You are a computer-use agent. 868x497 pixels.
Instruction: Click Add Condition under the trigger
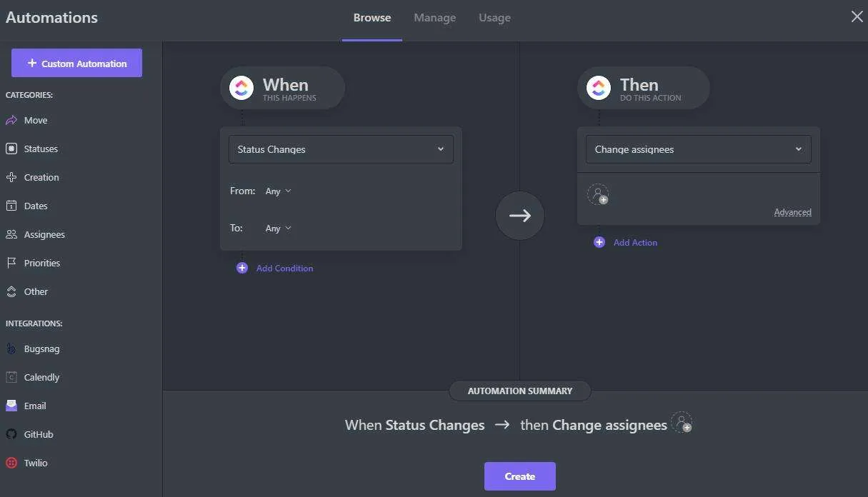(275, 268)
